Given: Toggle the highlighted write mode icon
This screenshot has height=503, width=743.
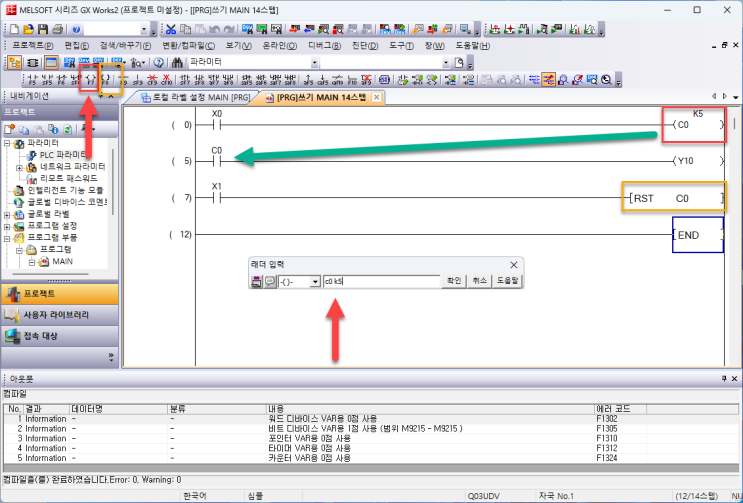Looking at the screenshot, I should tap(549, 80).
